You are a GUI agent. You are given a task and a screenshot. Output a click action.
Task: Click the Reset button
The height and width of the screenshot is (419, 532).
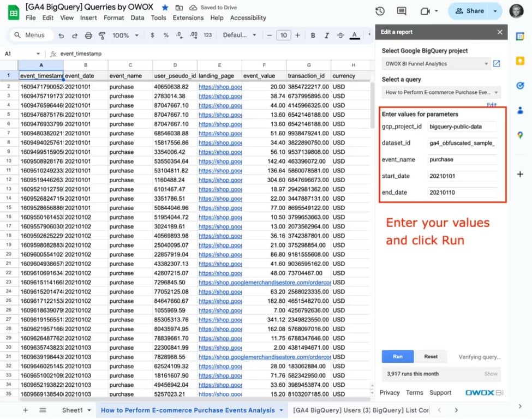click(431, 357)
